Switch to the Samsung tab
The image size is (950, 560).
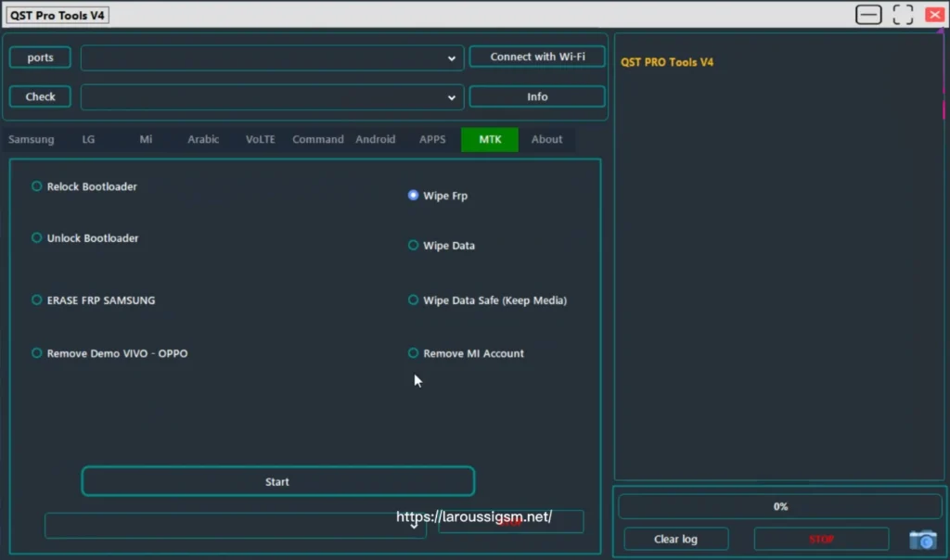click(x=32, y=139)
